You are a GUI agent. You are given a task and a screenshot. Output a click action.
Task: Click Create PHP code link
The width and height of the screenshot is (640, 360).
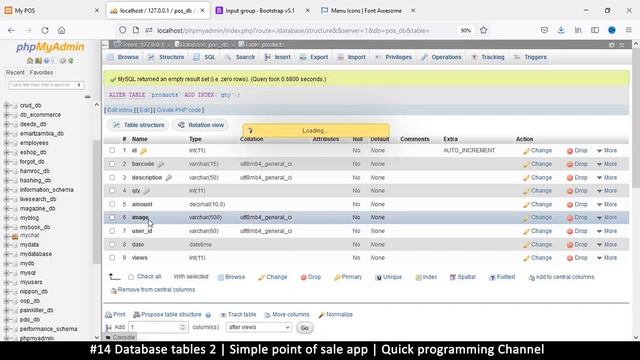coord(179,110)
